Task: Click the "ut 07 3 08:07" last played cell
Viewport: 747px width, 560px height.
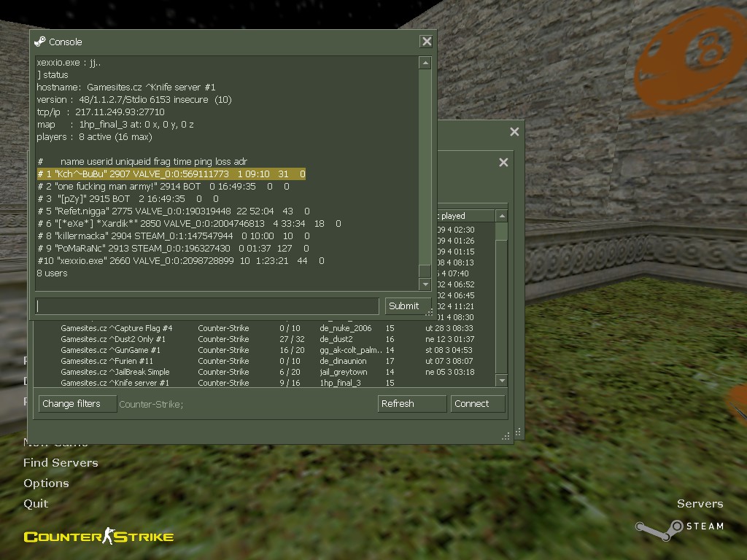Action: pos(449,361)
